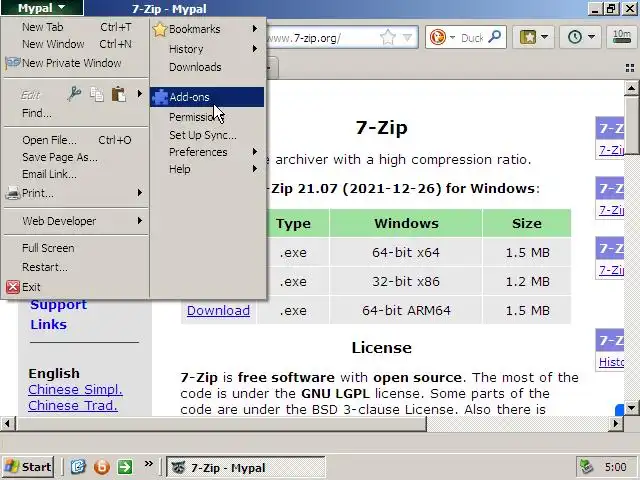The width and height of the screenshot is (640, 480).
Task: Expand the Edit submenu arrow
Action: pyautogui.click(x=140, y=94)
